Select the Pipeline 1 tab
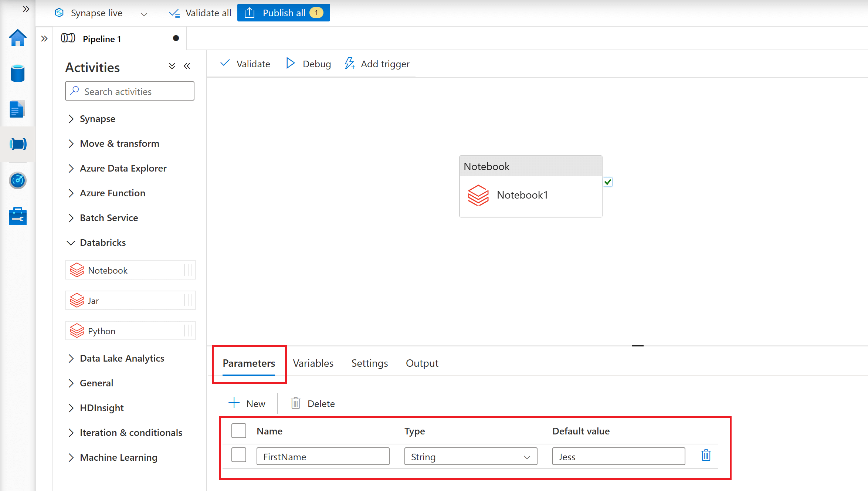The height and width of the screenshot is (491, 868). pyautogui.click(x=121, y=38)
